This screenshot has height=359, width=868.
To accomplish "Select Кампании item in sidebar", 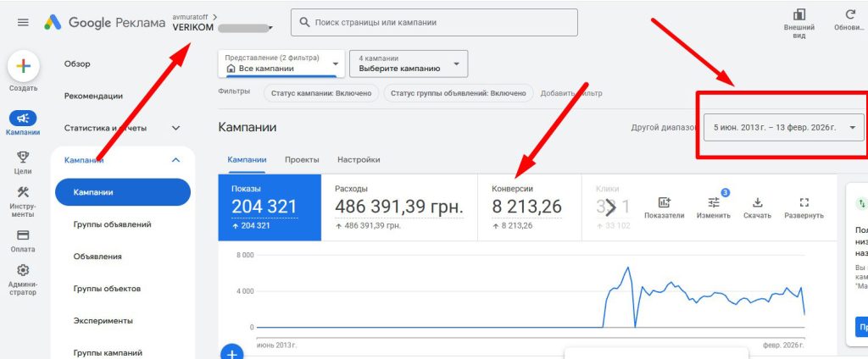I will [x=122, y=192].
